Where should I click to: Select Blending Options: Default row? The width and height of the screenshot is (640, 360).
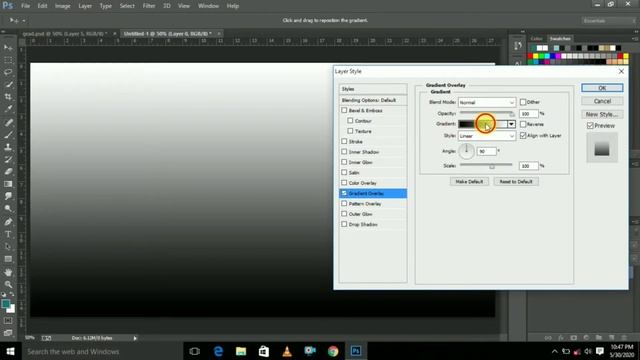click(x=373, y=100)
